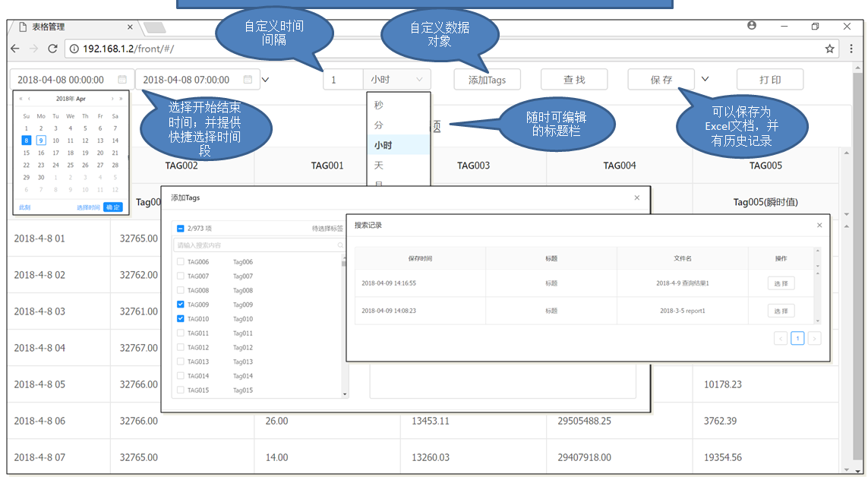Toggle the select-all checkbox beside 2/973 项

181,229
